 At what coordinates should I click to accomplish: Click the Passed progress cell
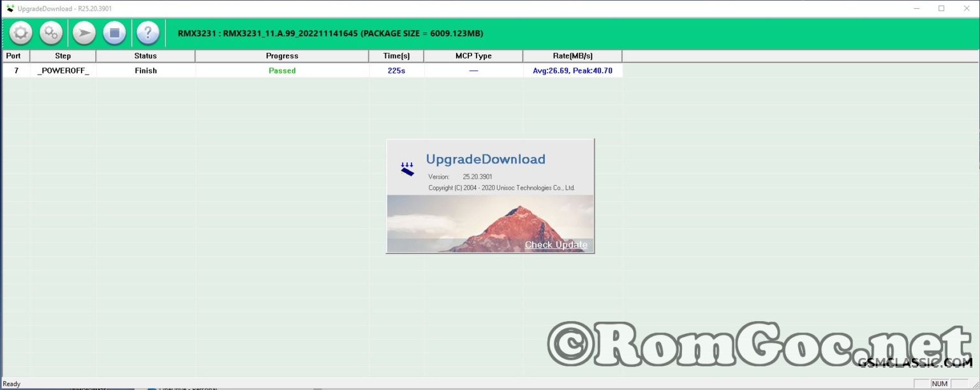pyautogui.click(x=282, y=70)
